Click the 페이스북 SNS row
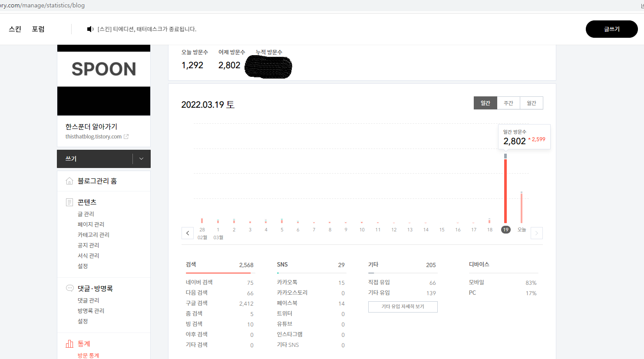Screen dimensions: 644x359 pos(311,303)
